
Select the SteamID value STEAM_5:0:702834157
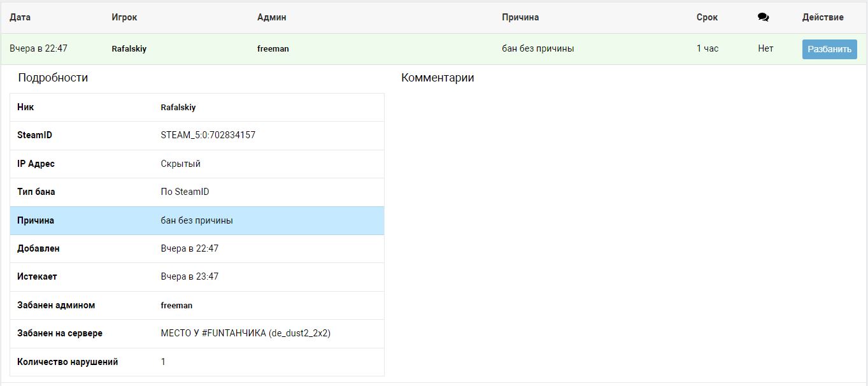click(208, 135)
